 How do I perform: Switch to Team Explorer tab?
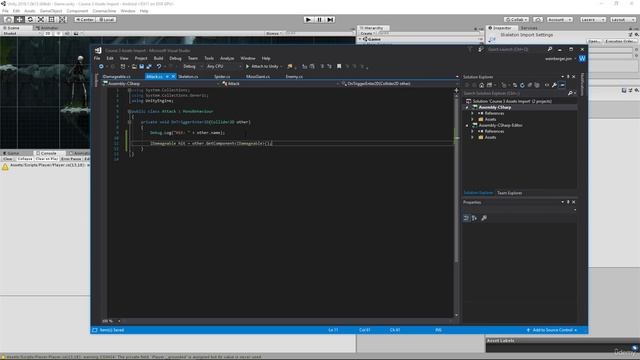(x=509, y=193)
